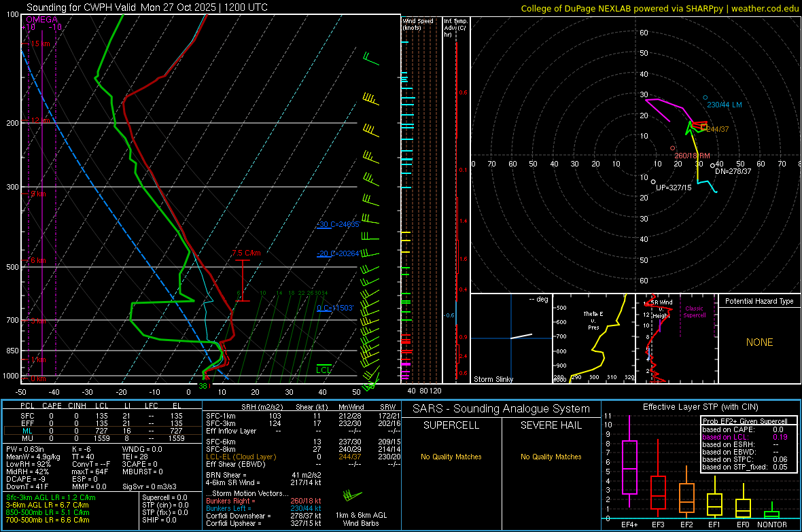Click the SRH (m2/s2) column header
This screenshot has width=802, height=532.
point(262,407)
